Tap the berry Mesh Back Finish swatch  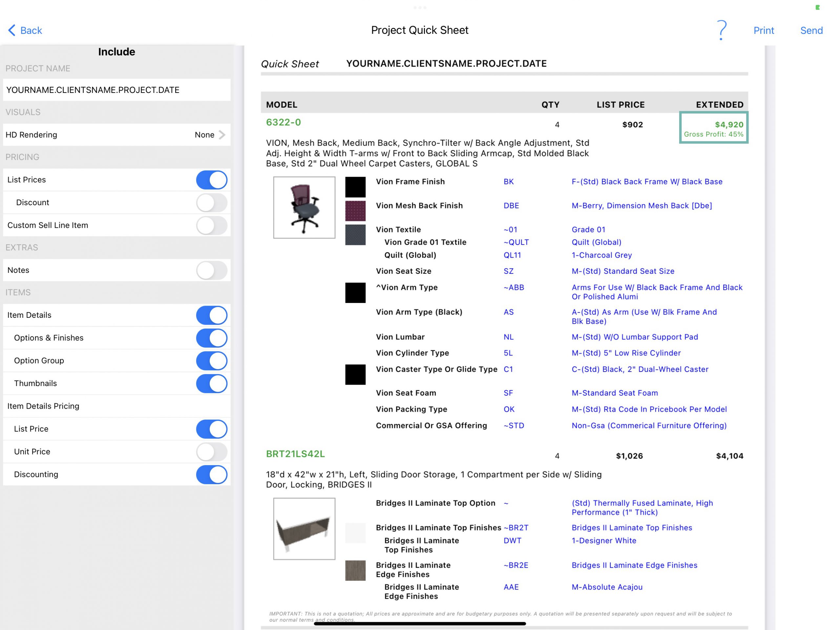355,211
